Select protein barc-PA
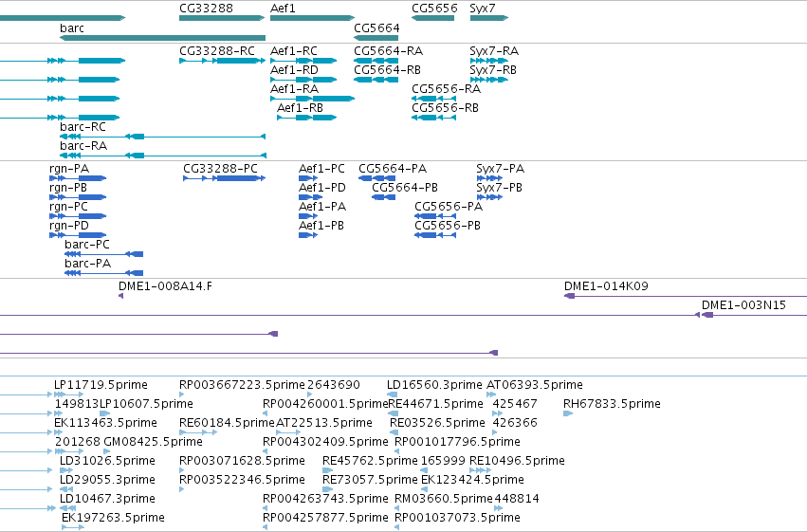Image resolution: width=807 pixels, height=532 pixels. click(104, 273)
